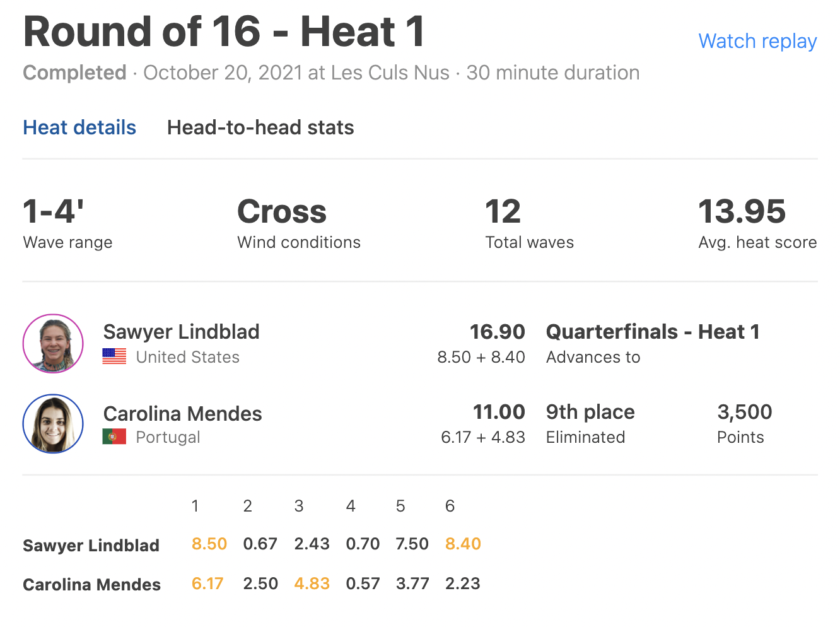Open Carolina Mendes athlete name link
The image size is (840, 627).
click(182, 414)
